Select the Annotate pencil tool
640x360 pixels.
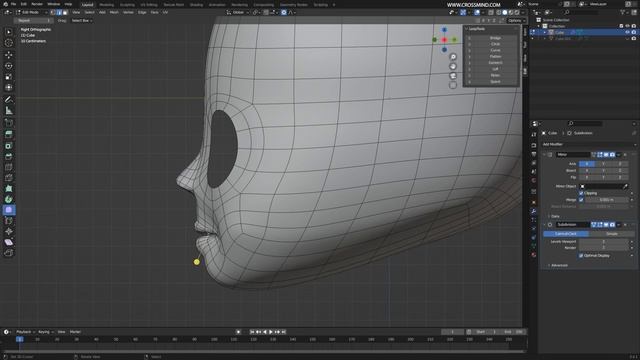9,100
